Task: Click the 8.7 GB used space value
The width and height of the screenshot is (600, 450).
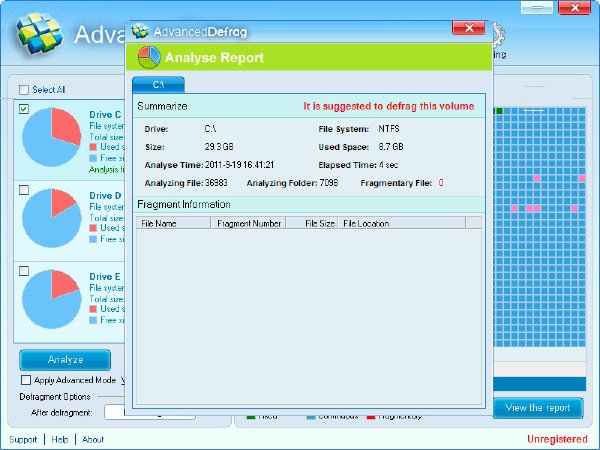Action: click(x=391, y=147)
